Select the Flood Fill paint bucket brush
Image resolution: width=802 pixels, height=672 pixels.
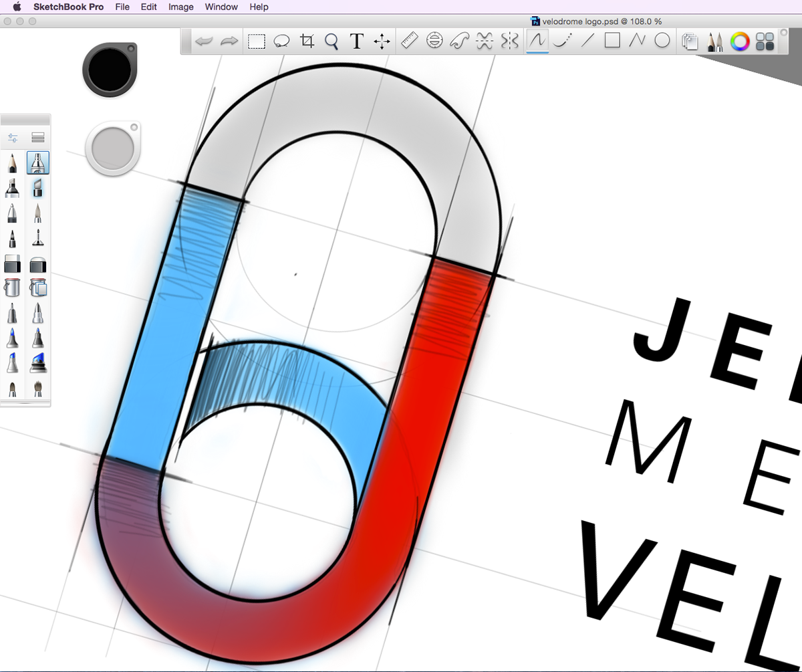12,288
